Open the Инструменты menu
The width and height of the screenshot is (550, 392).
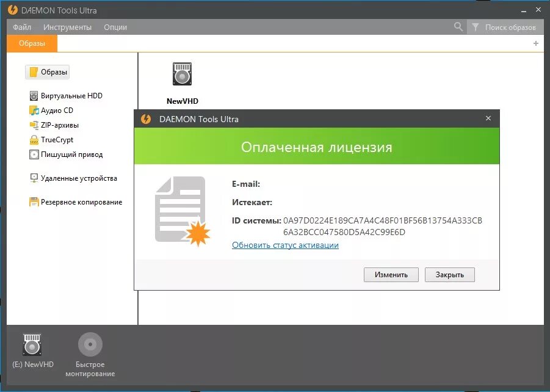pos(67,27)
